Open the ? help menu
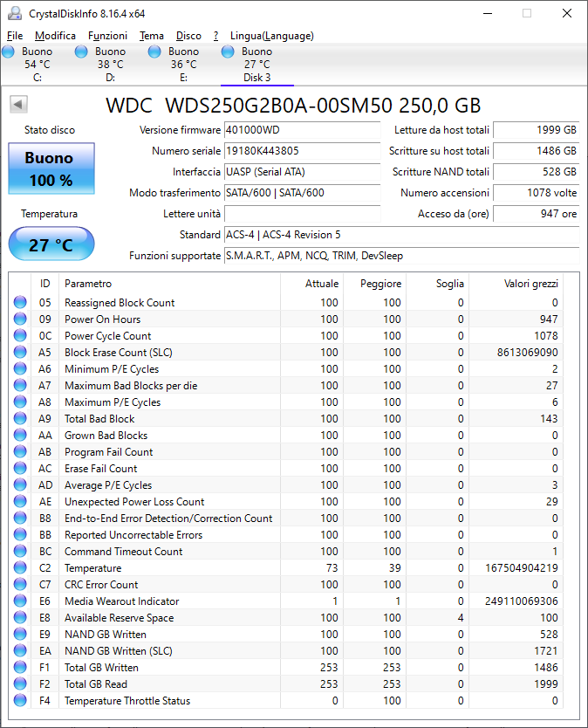The height and width of the screenshot is (728, 588). (x=215, y=36)
